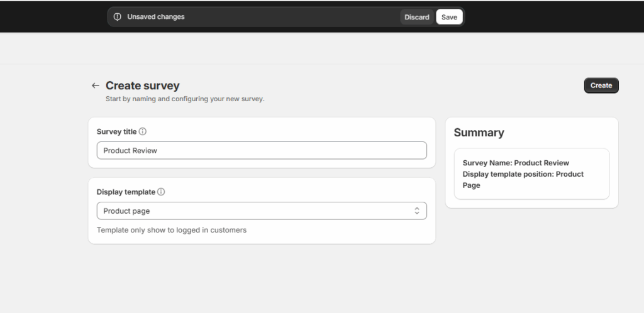The width and height of the screenshot is (644, 313).
Task: Click the Discard button in top bar
Action: click(x=417, y=17)
